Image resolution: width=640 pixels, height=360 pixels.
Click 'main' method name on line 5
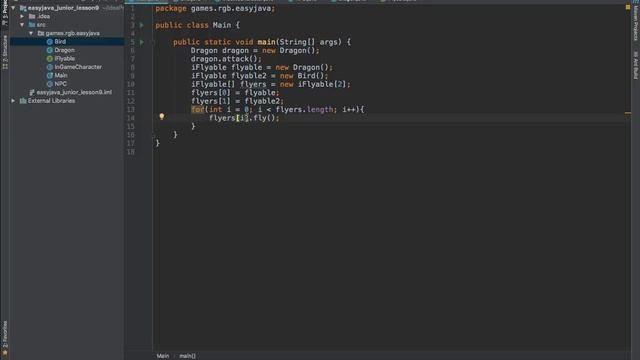click(266, 42)
